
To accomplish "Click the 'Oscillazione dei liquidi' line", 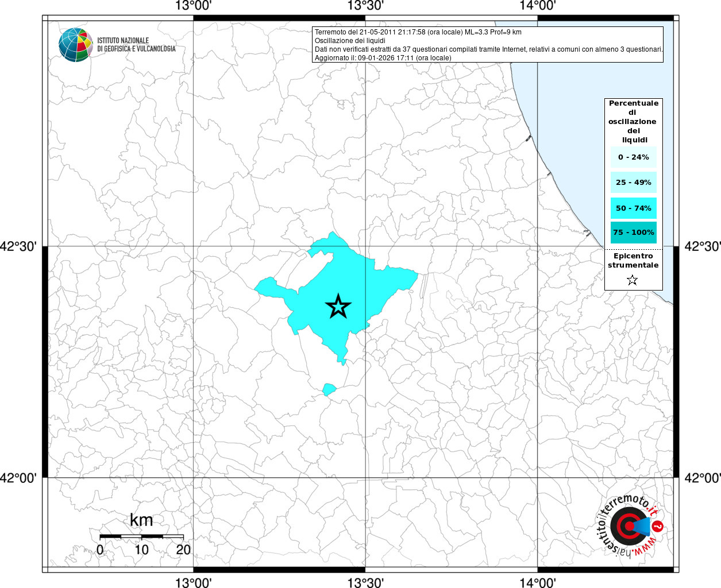I will tap(350, 41).
